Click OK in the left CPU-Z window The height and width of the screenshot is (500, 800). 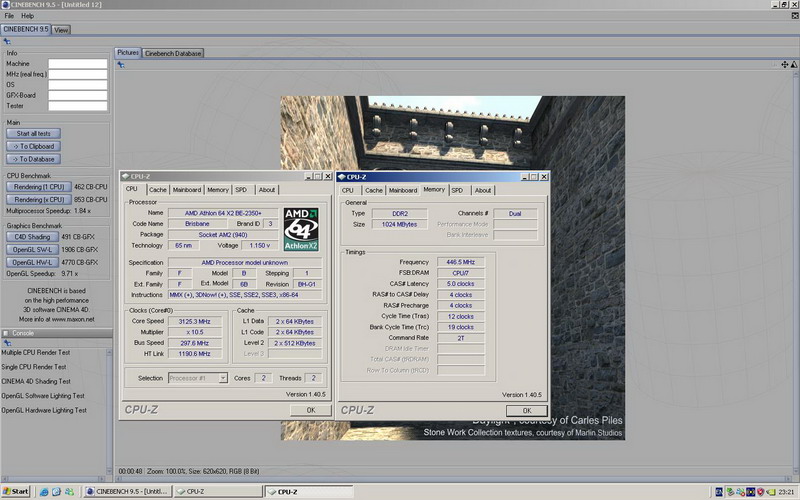click(x=311, y=410)
